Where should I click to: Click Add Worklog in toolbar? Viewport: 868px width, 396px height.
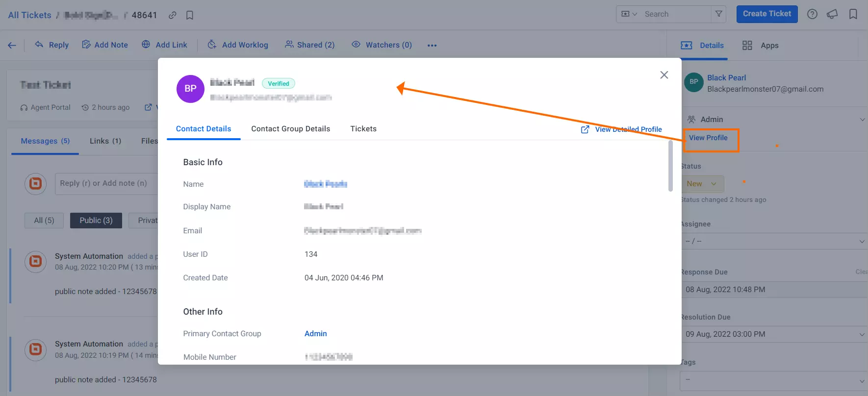pos(238,45)
